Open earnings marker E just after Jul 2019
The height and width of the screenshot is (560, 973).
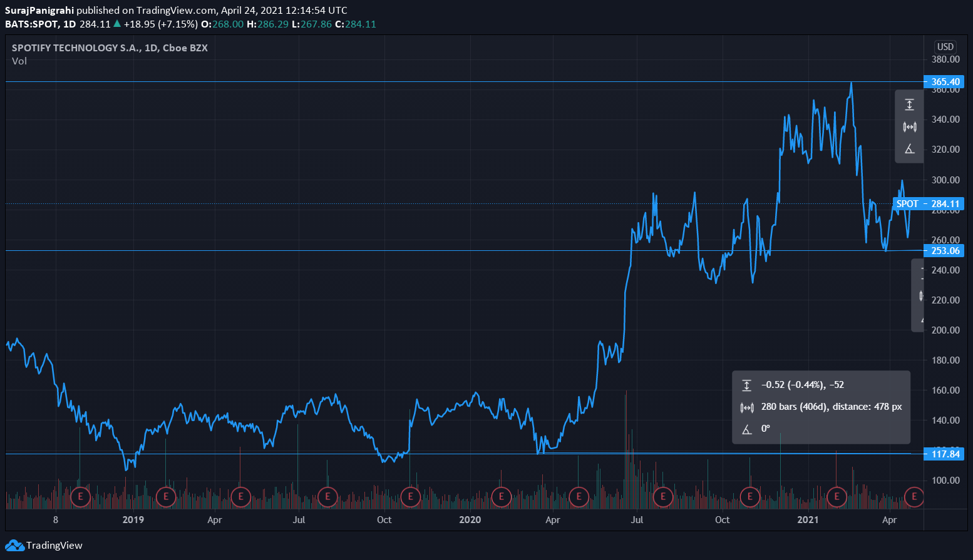(327, 497)
